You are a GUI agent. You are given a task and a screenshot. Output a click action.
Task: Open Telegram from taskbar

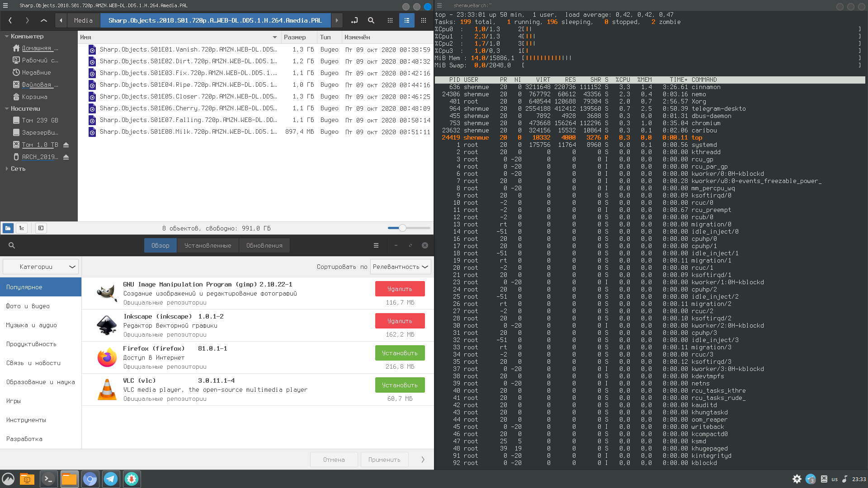click(x=111, y=479)
